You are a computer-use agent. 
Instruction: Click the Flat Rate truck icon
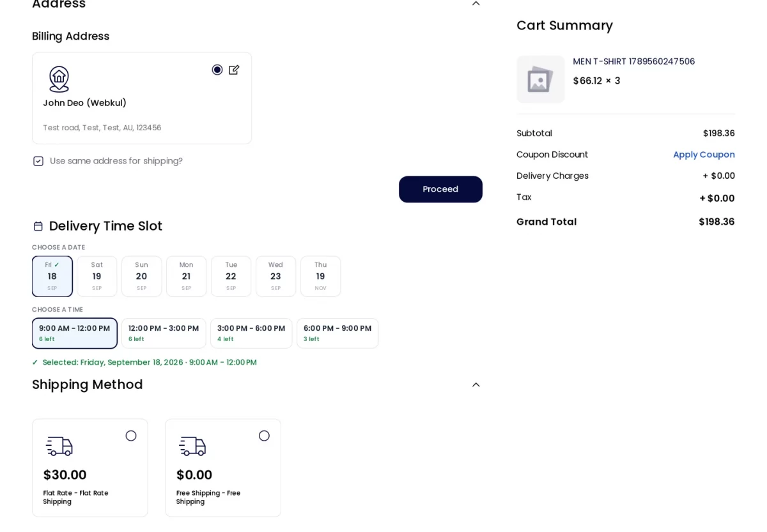[59, 446]
